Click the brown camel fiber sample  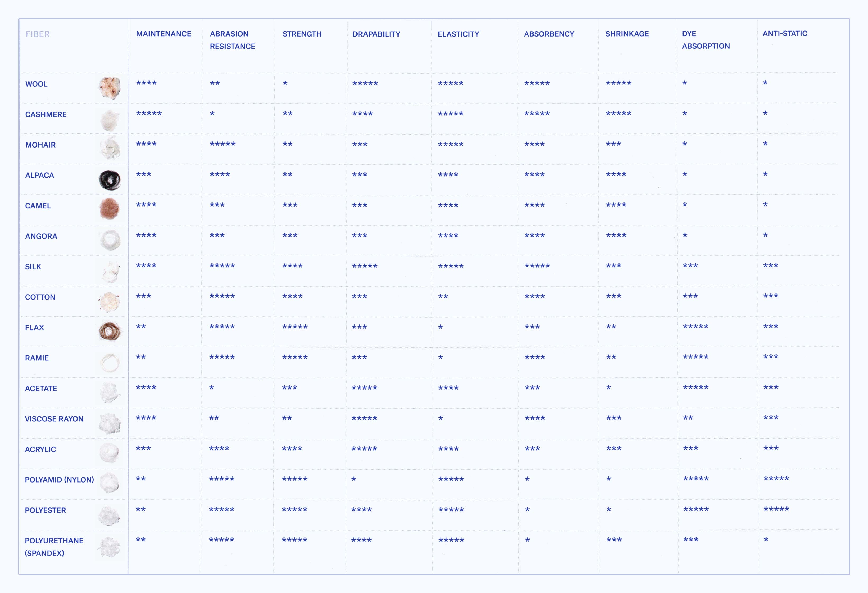110,209
